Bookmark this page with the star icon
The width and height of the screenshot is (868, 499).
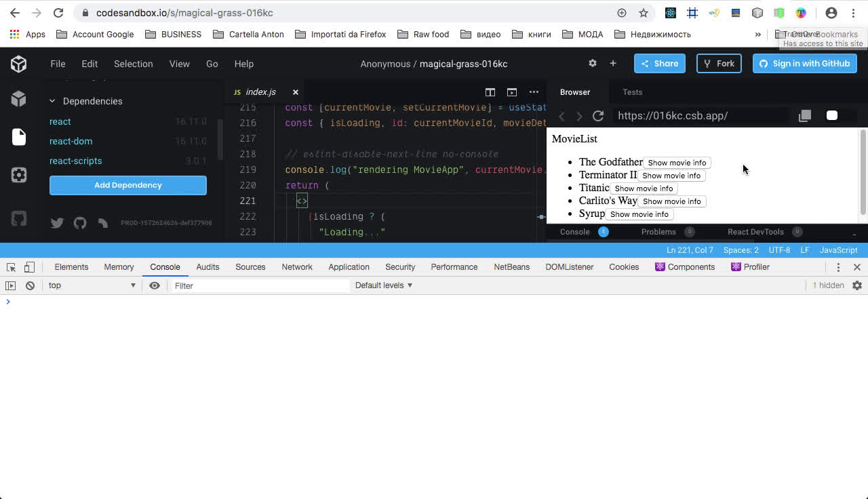(x=644, y=13)
